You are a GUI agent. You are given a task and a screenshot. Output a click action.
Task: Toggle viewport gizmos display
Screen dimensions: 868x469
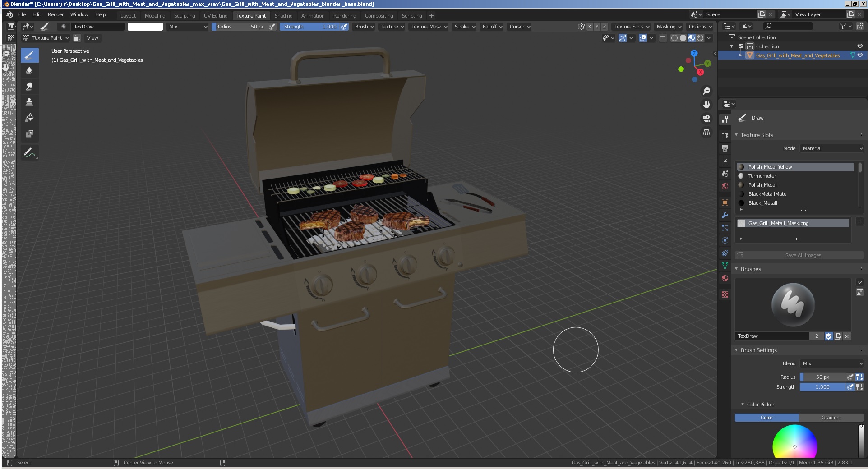pyautogui.click(x=622, y=38)
